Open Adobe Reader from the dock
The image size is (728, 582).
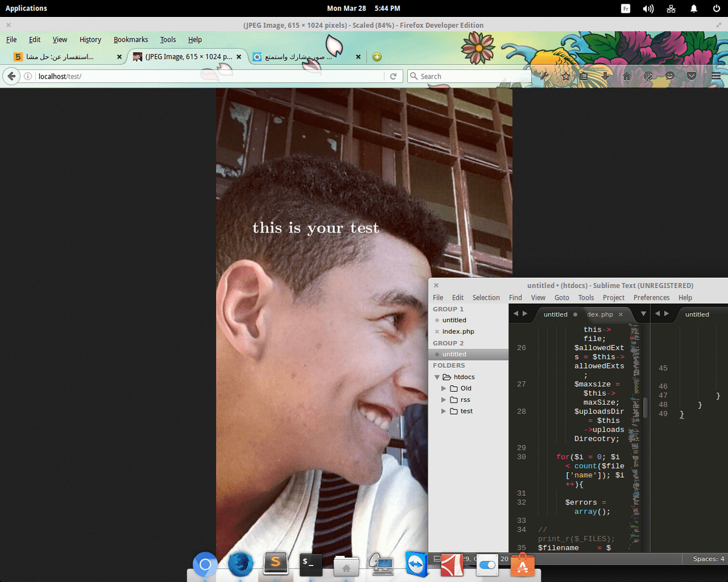click(x=451, y=564)
